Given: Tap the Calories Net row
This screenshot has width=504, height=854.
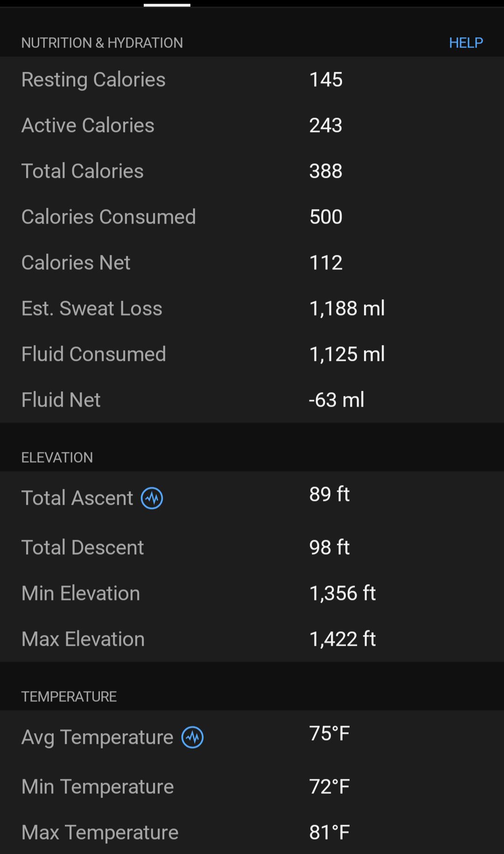Looking at the screenshot, I should tap(252, 262).
